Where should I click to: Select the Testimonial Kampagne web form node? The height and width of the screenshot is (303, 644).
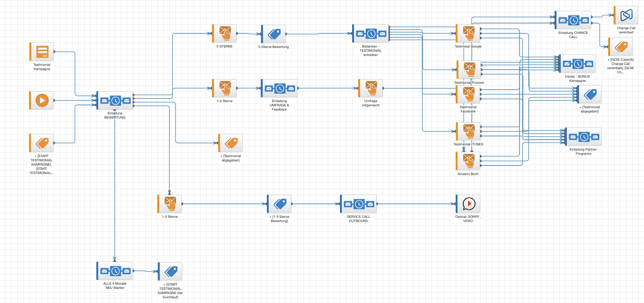[42, 52]
